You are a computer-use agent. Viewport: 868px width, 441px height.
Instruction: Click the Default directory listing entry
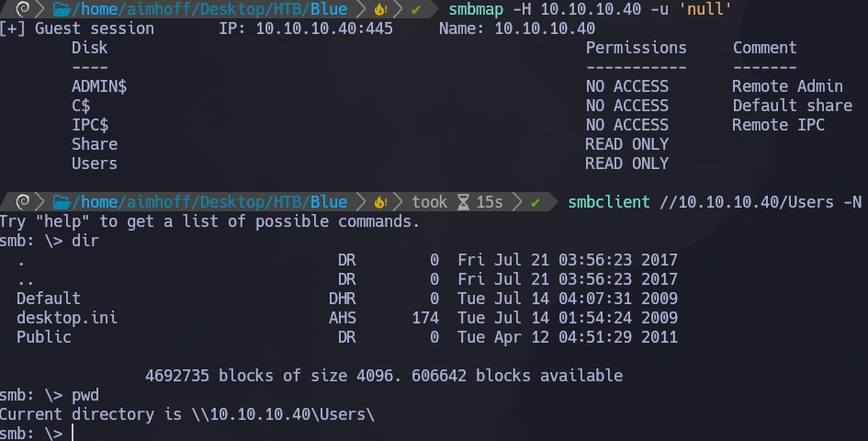[48, 299]
